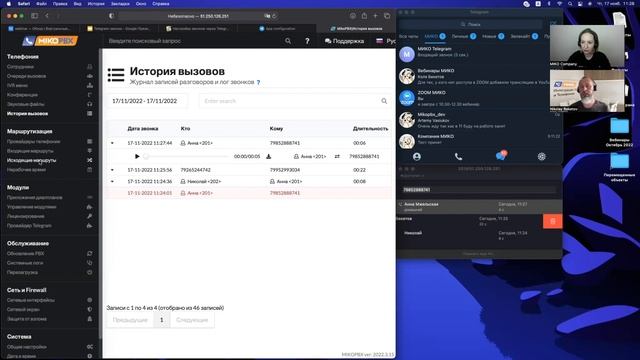
Task: Collapse the 11:27:44 call record row
Action: coord(112,143)
